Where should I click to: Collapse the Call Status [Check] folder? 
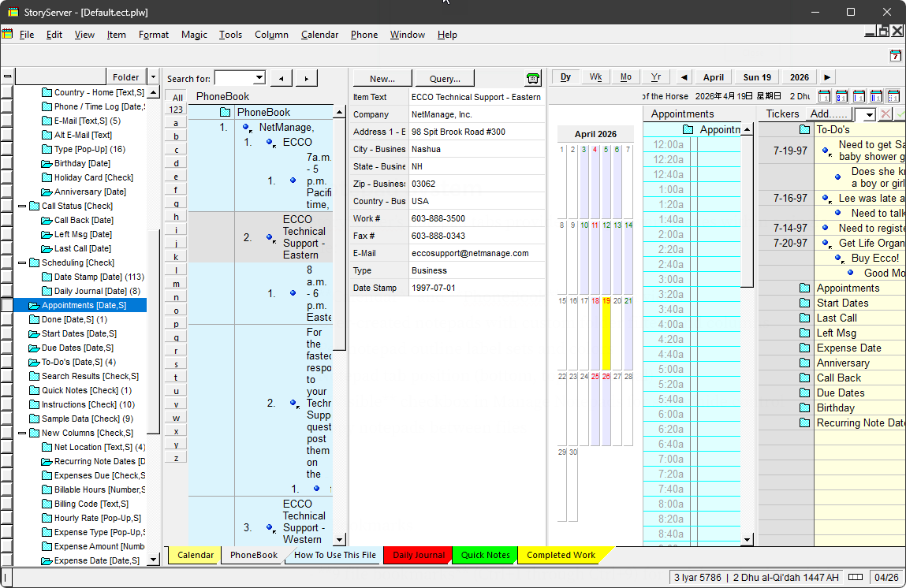pos(22,207)
